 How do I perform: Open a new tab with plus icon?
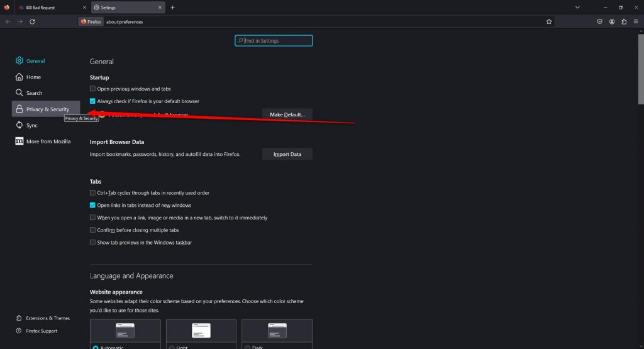(172, 8)
